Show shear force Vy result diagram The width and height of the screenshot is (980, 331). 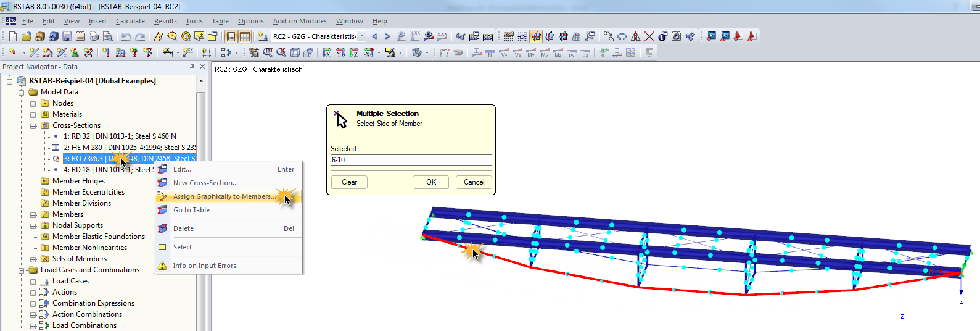coord(504,52)
